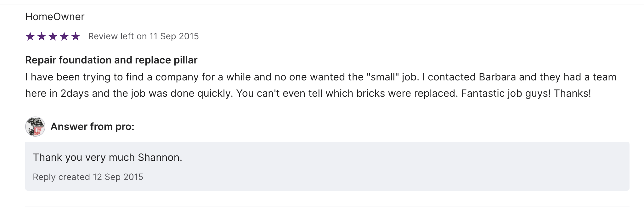
Task: Click the fifth purple rating star
Action: tap(76, 36)
